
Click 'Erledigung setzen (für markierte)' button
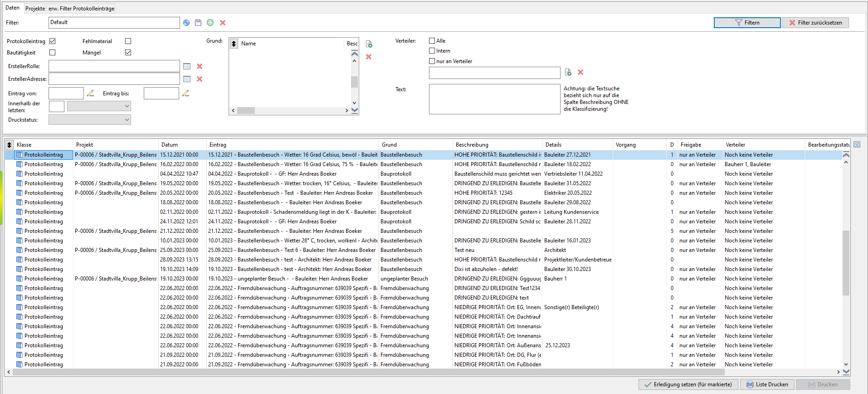click(x=688, y=384)
